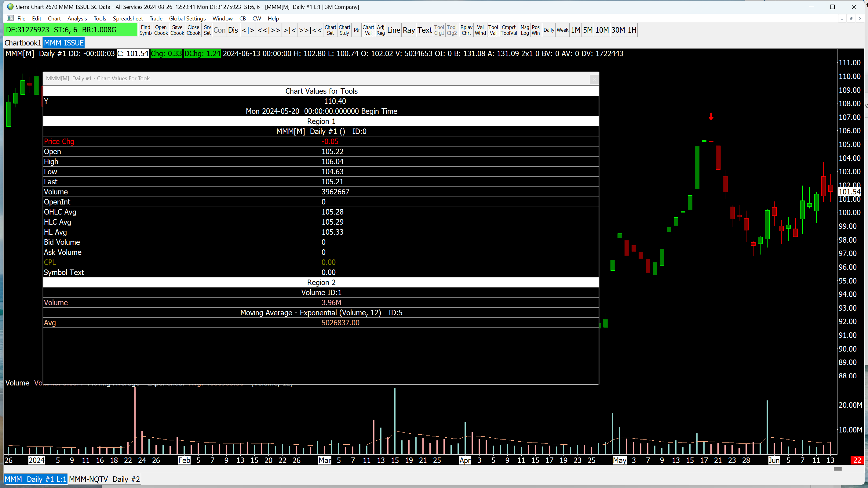
Task: Select the Line drawing tool
Action: coord(393,30)
